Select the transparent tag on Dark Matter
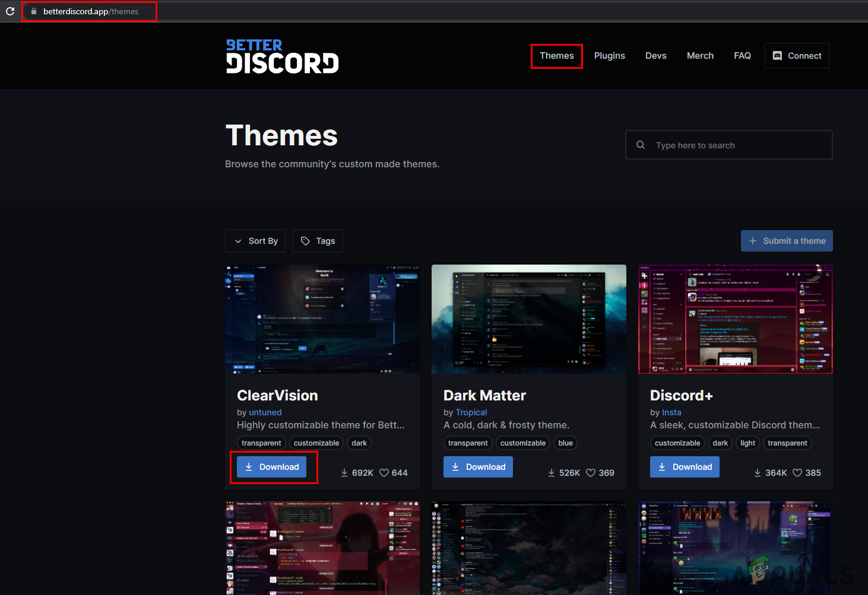 [x=468, y=443]
